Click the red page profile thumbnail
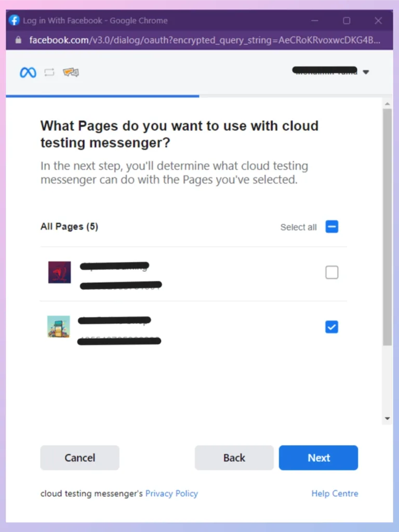This screenshot has width=399, height=532. (x=59, y=272)
